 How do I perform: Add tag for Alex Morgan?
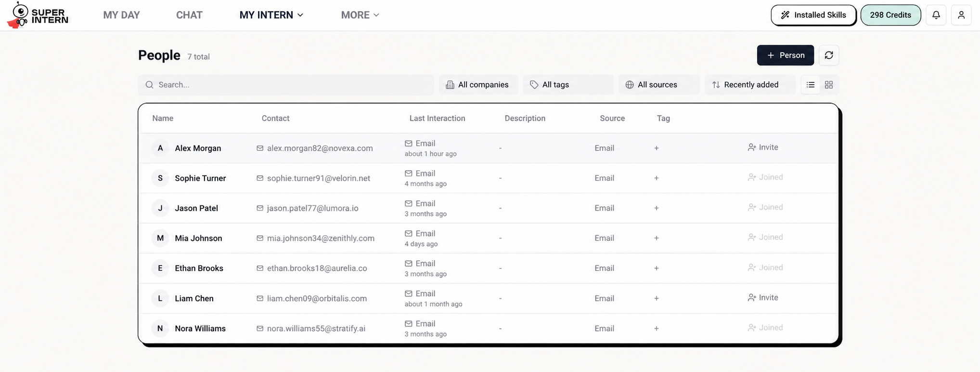click(x=656, y=148)
